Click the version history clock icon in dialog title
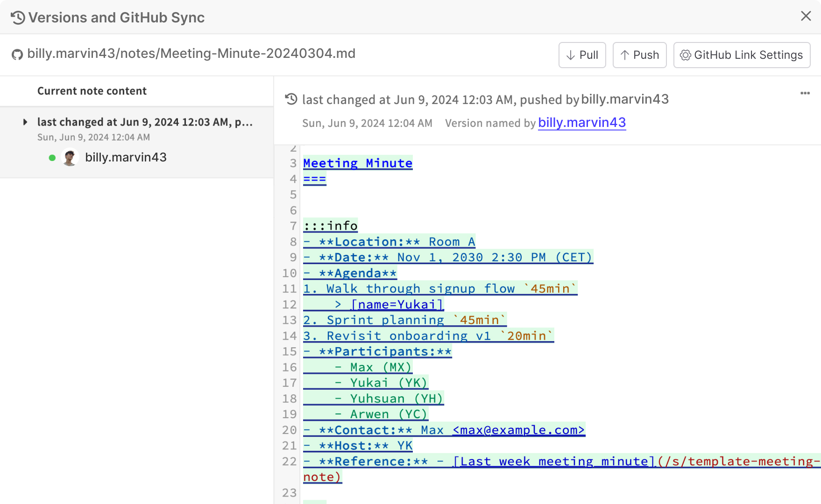Screen dimensions: 821x504 point(17,18)
